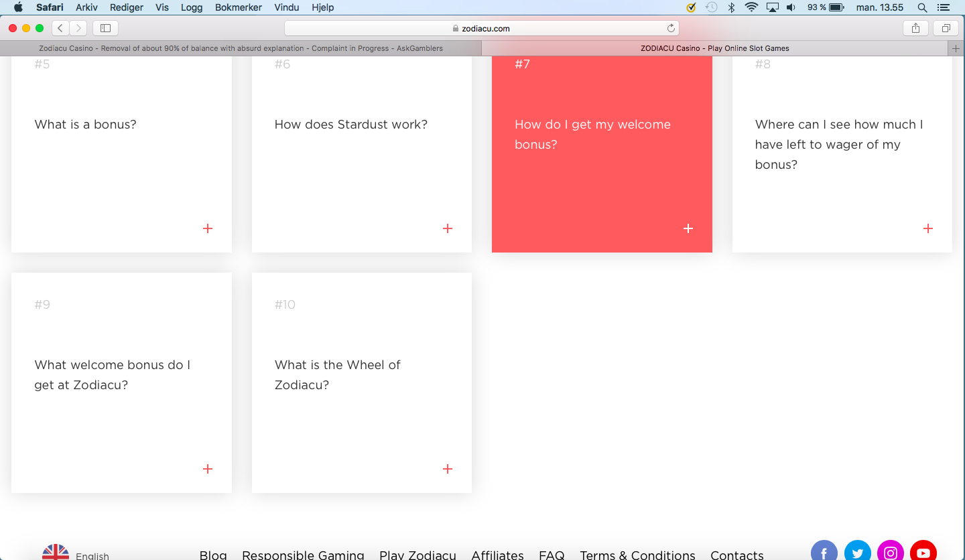Click the "English" language label
Viewport: 965px width, 560px height.
(92, 556)
